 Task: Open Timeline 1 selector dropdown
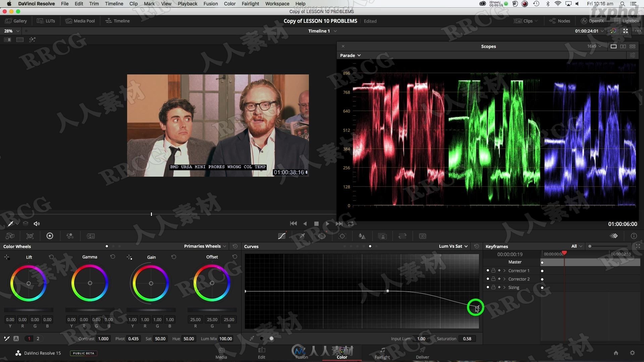pyautogui.click(x=322, y=31)
